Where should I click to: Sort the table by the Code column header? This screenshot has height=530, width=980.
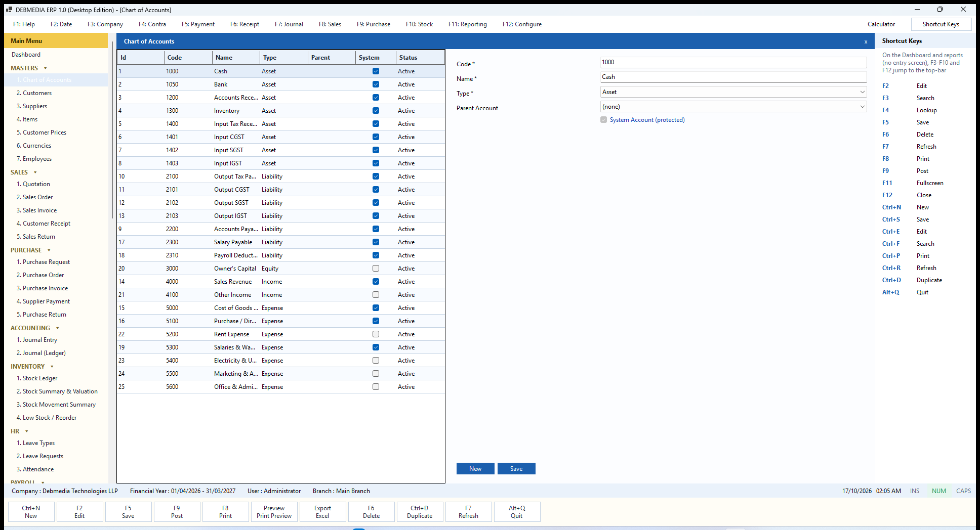[188, 58]
